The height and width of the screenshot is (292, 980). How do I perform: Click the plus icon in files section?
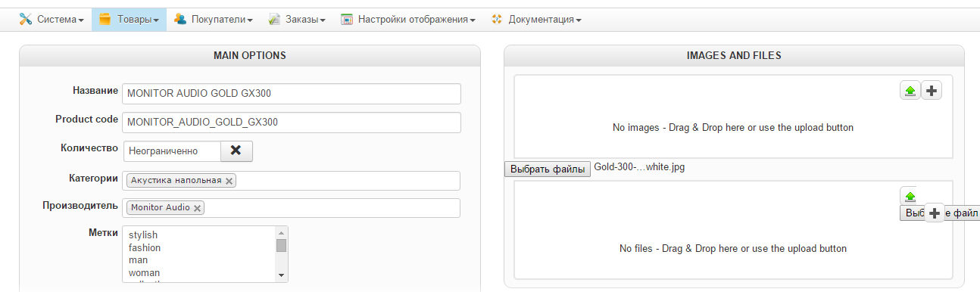pos(935,214)
